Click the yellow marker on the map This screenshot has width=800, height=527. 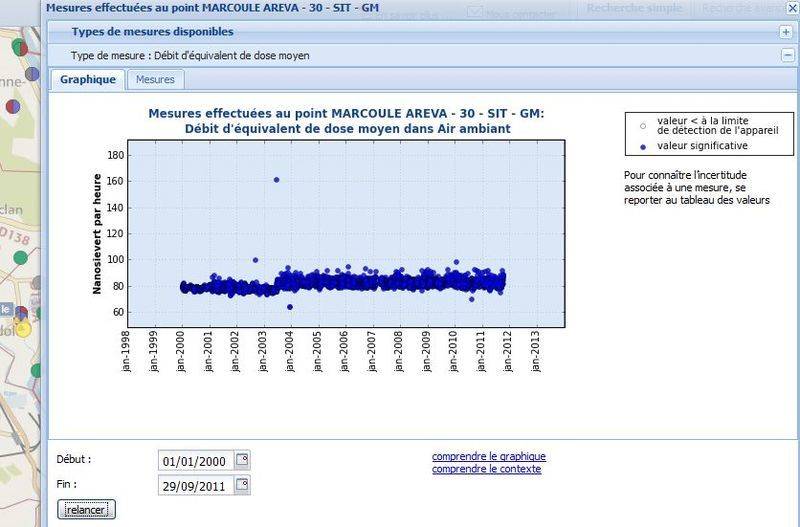pyautogui.click(x=22, y=329)
